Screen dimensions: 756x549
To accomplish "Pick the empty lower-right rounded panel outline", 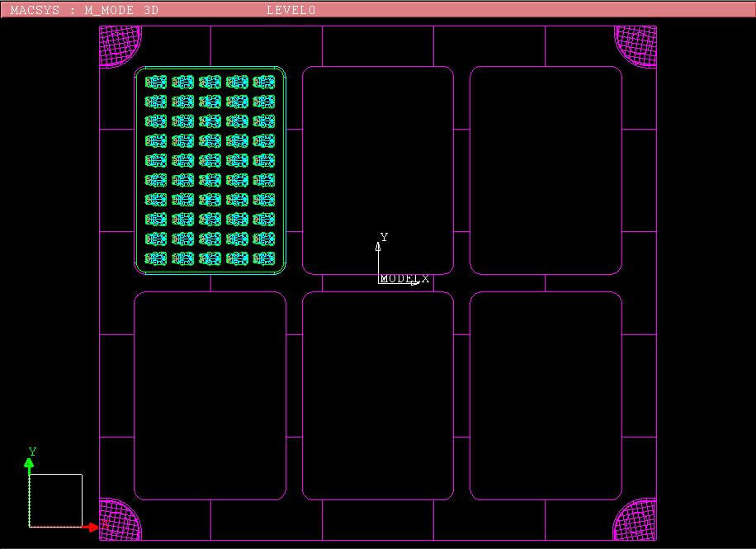I will [x=546, y=395].
